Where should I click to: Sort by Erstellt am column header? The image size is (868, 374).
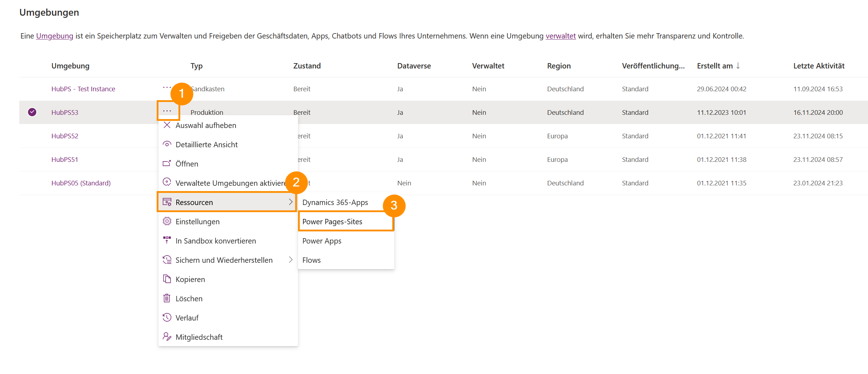click(x=715, y=66)
